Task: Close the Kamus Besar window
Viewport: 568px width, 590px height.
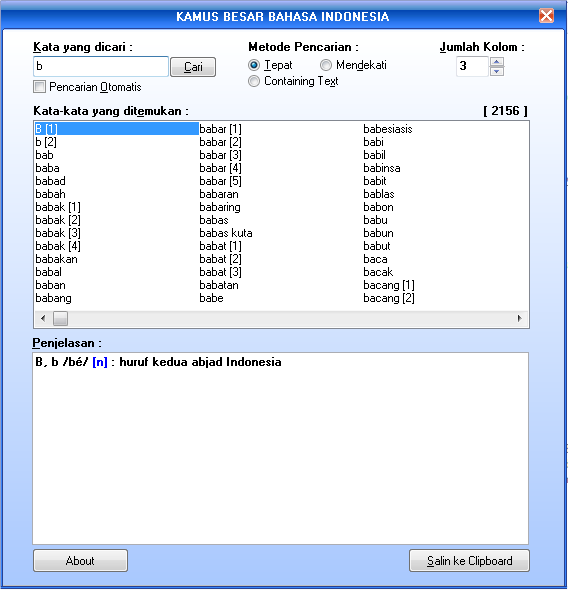Action: coord(546,16)
